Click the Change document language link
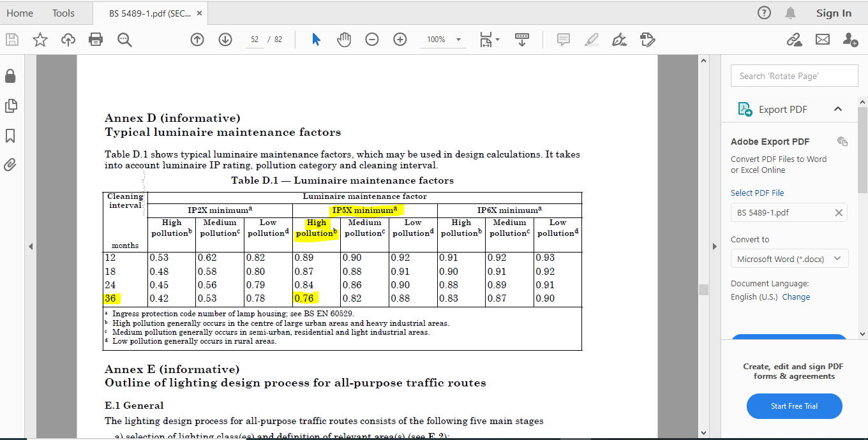The image size is (868, 440). (x=796, y=297)
